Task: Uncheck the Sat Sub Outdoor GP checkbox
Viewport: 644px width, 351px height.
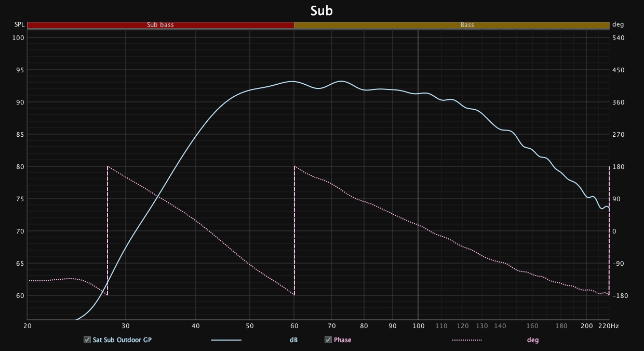Action: coord(87,340)
